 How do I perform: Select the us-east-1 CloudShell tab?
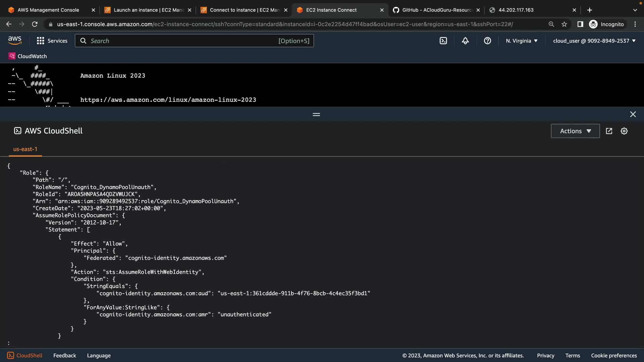(25, 149)
